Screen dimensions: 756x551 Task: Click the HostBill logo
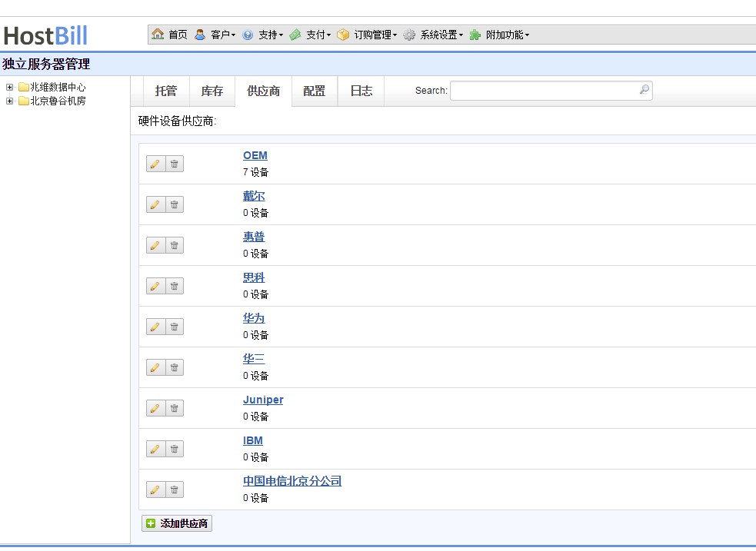pyautogui.click(x=45, y=35)
